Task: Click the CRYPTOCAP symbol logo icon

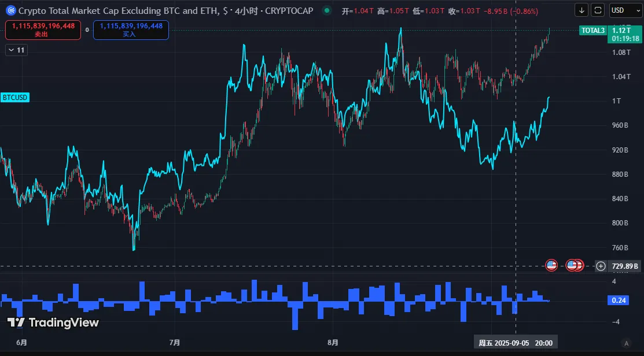Action: 10,10
